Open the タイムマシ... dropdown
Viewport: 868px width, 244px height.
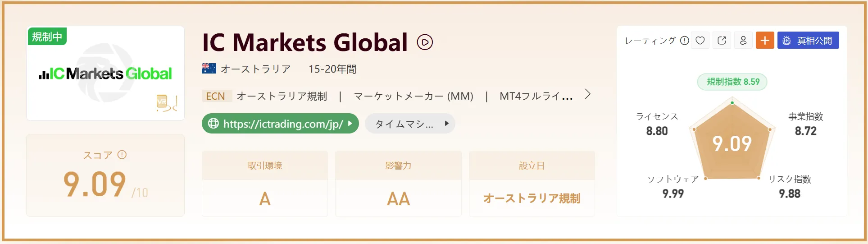[410, 124]
